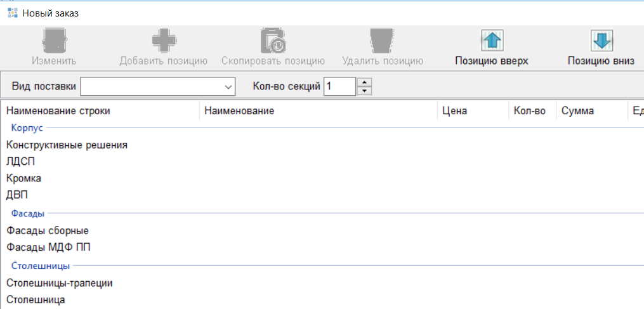Select the Конструктивные решения row
This screenshot has height=309, width=644.
(x=67, y=145)
